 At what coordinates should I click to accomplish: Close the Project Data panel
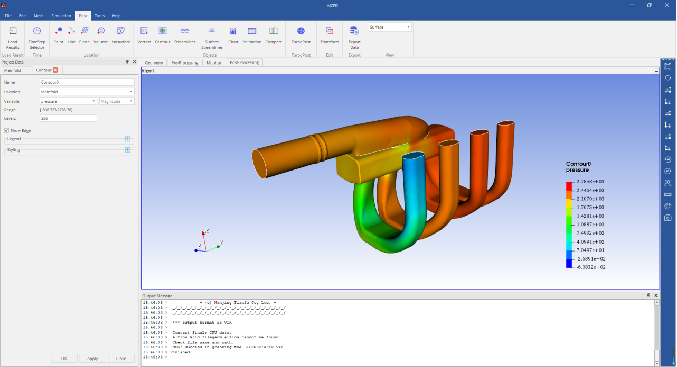(x=134, y=62)
